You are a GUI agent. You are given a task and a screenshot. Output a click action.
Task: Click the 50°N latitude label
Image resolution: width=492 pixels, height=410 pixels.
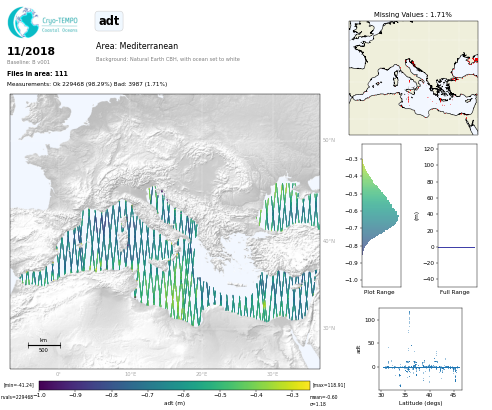(329, 140)
